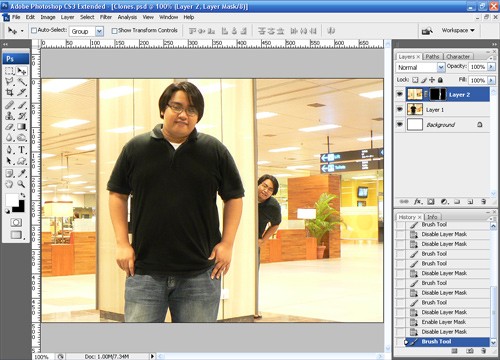The height and width of the screenshot is (360, 500).
Task: Click the foreground color swatch
Action: (x=12, y=200)
